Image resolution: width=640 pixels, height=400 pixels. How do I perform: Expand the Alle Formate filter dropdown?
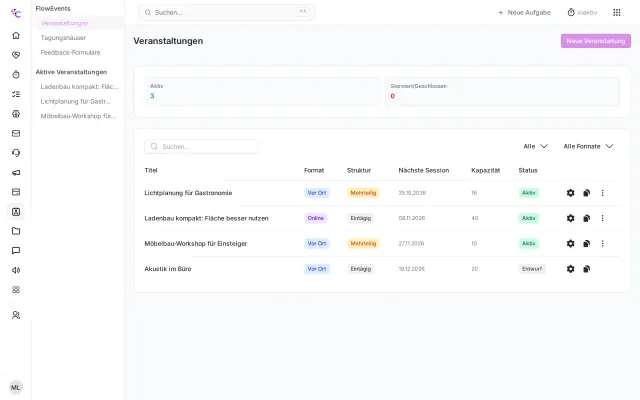point(588,146)
